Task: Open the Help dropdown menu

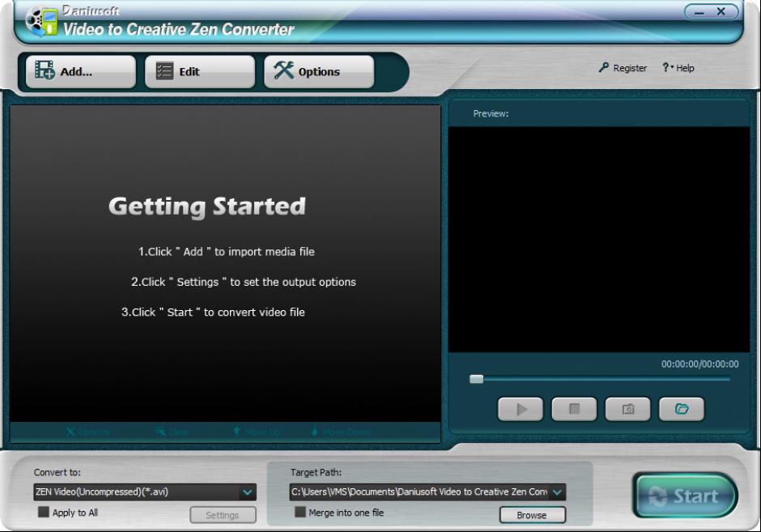Action: pos(678,68)
